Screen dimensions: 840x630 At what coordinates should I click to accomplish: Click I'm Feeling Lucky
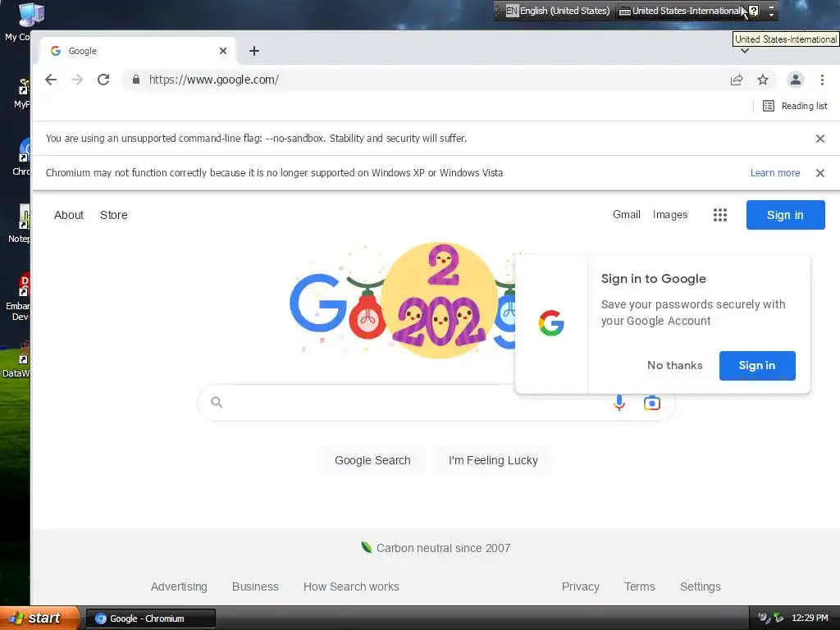[493, 460]
